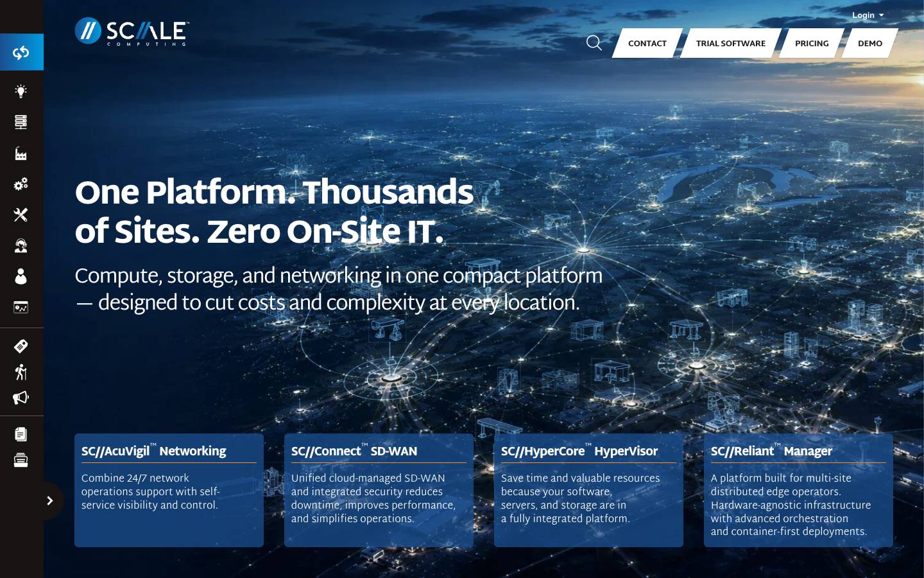Click 'Combine 24/7 network operations' description text
The height and width of the screenshot is (578, 924).
(151, 491)
